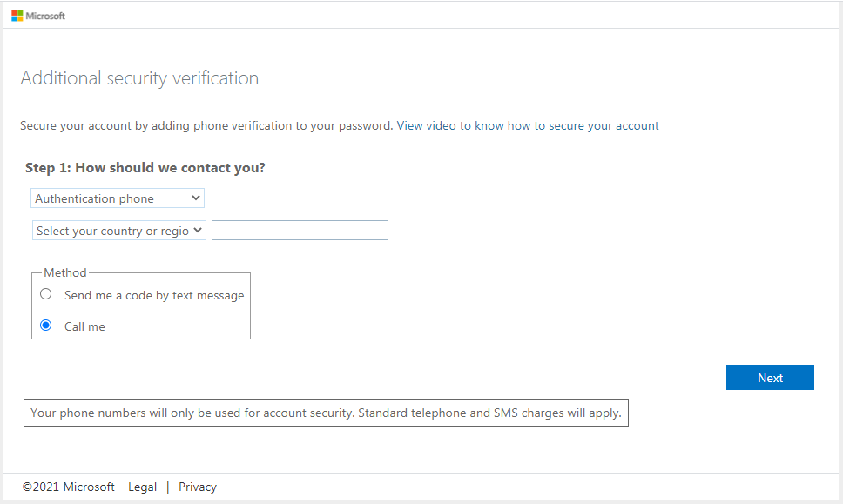Click the "Secure your account by adding phone verification" text
Screen dimensions: 843x504
pyautogui.click(x=206, y=125)
